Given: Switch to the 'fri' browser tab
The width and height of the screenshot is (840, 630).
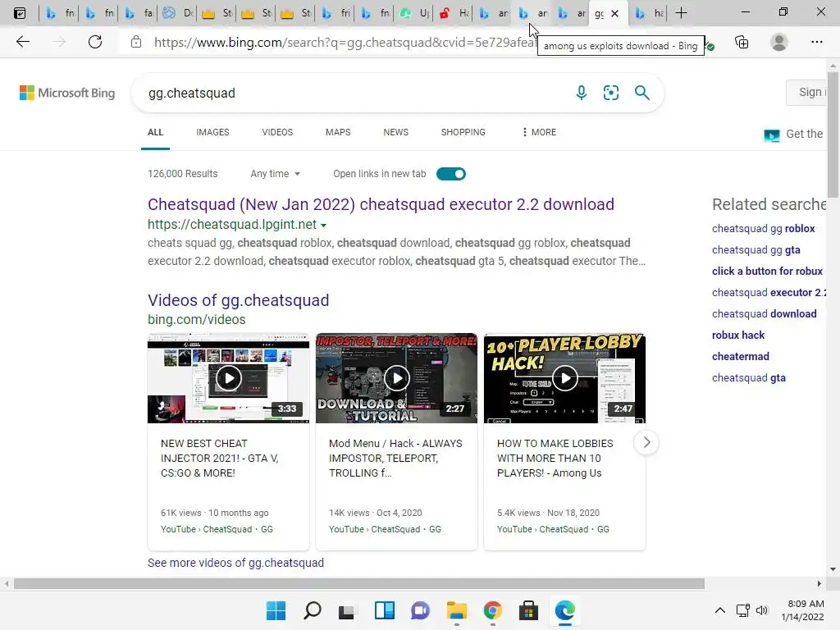Looking at the screenshot, I should [336, 13].
